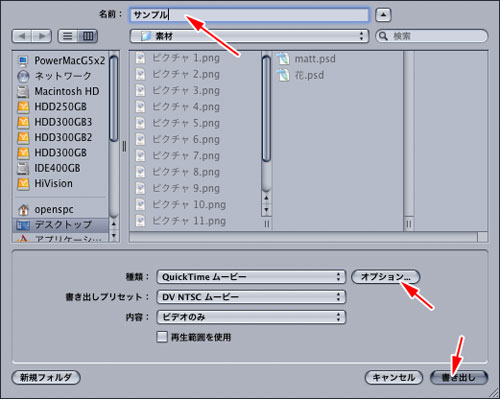The height and width of the screenshot is (399, 500).
Task: Open the 種類 QuickTime ムービー dropdown
Action: click(251, 277)
